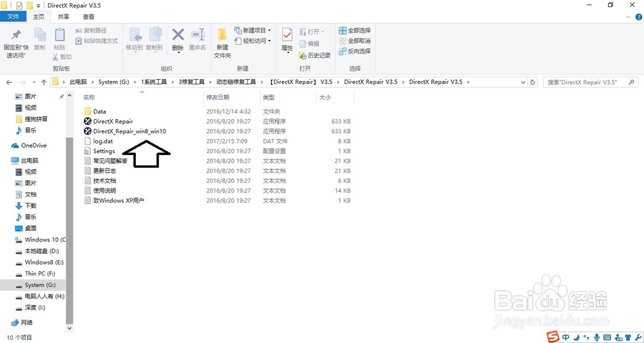Click the ribbon Help question icon

(639, 17)
